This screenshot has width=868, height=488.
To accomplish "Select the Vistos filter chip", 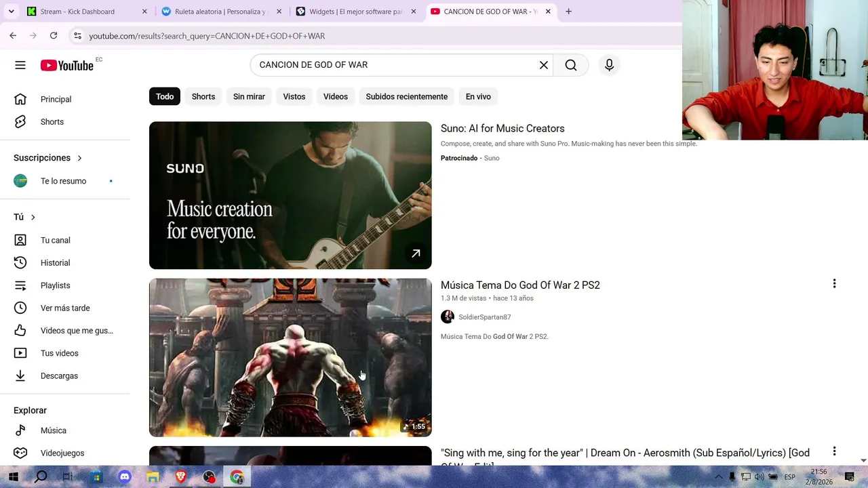I will (x=294, y=96).
